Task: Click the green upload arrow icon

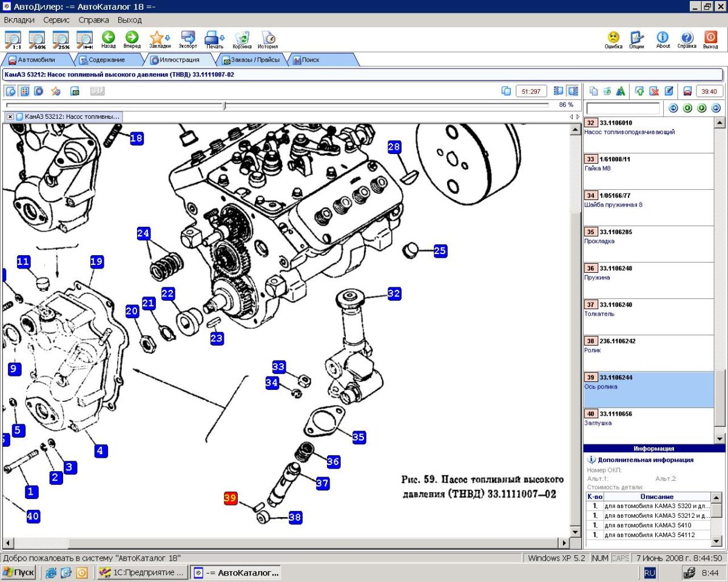Action: [x=639, y=91]
